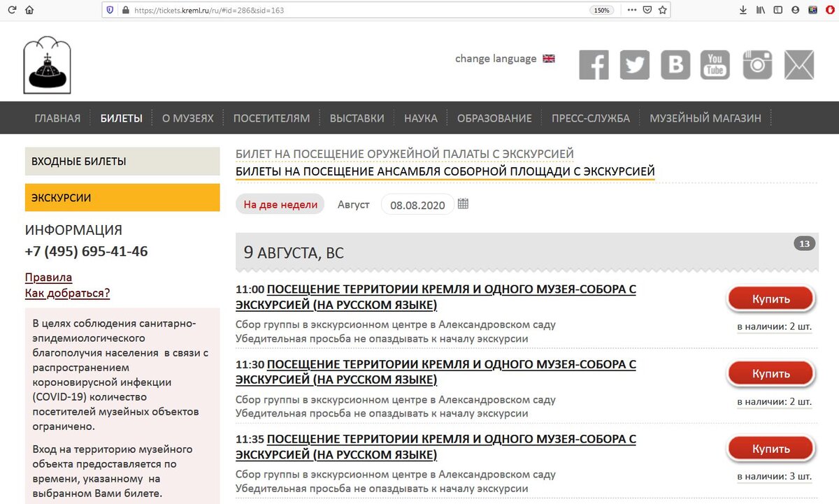View site security padlock info

126,10
